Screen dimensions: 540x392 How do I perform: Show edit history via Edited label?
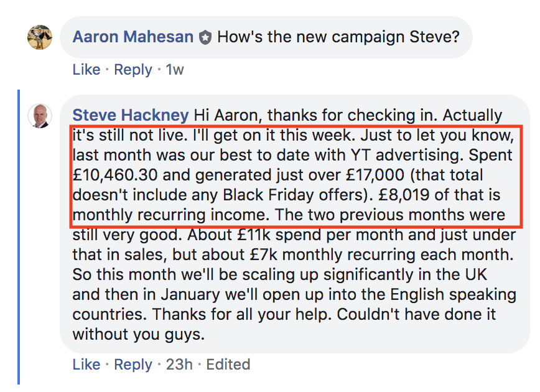click(x=228, y=365)
